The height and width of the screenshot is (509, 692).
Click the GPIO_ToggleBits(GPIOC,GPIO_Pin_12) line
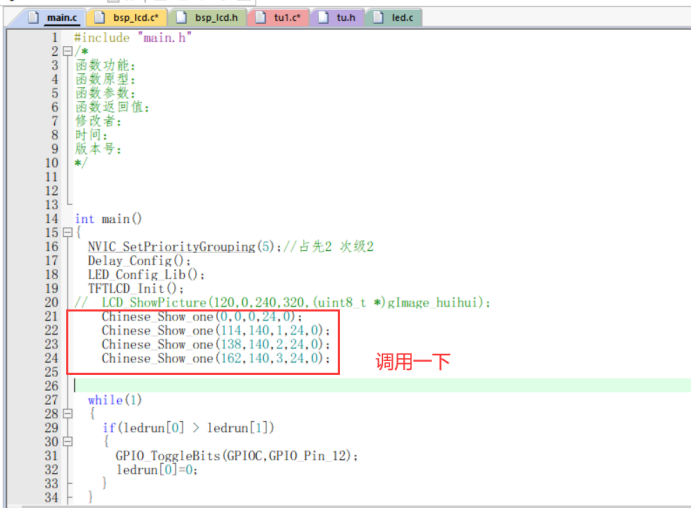237,456
